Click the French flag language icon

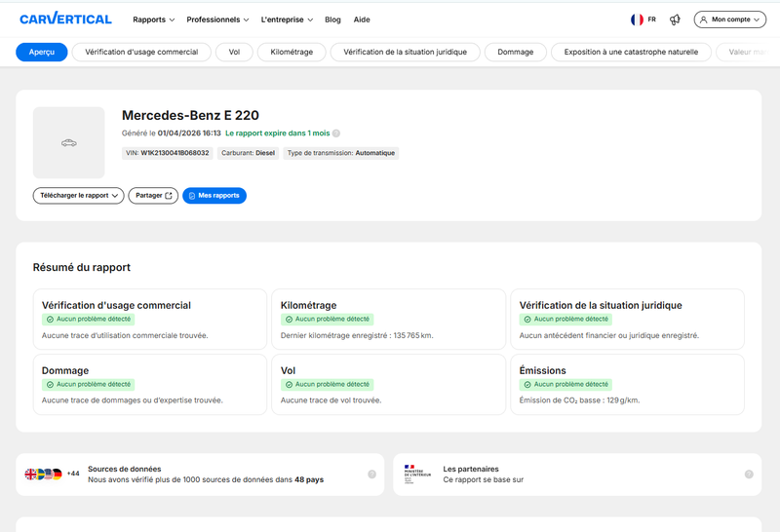click(637, 19)
